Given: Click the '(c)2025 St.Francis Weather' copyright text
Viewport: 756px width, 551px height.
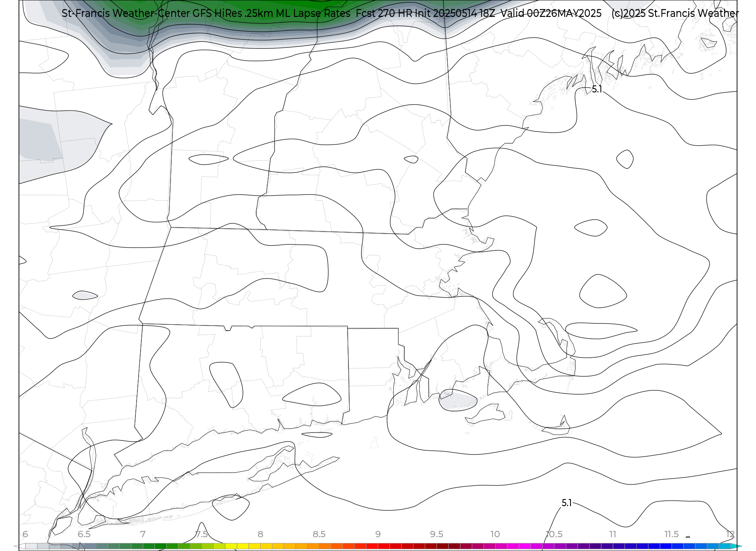Looking at the screenshot, I should point(675,13).
